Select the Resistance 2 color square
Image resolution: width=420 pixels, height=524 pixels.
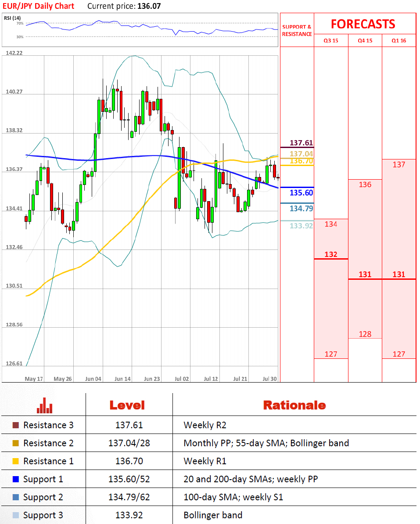(x=16, y=443)
